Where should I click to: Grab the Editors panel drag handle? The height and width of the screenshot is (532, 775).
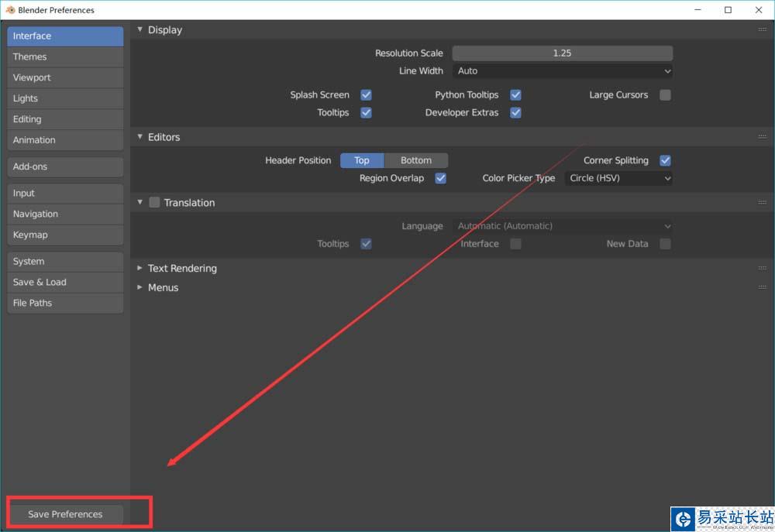(x=762, y=137)
